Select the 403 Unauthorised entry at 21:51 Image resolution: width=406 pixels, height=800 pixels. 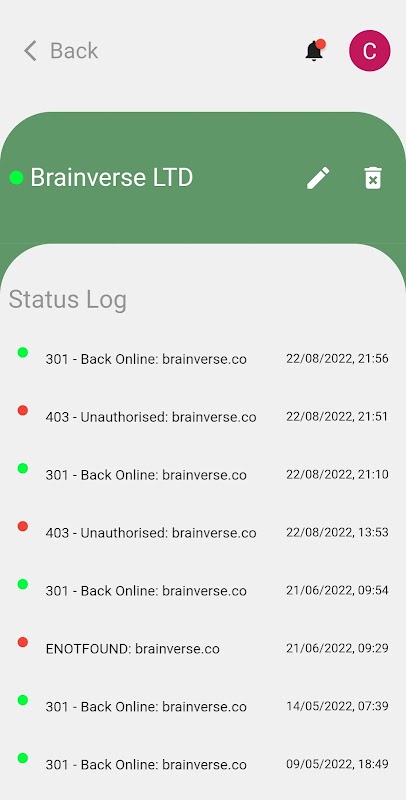click(x=203, y=417)
